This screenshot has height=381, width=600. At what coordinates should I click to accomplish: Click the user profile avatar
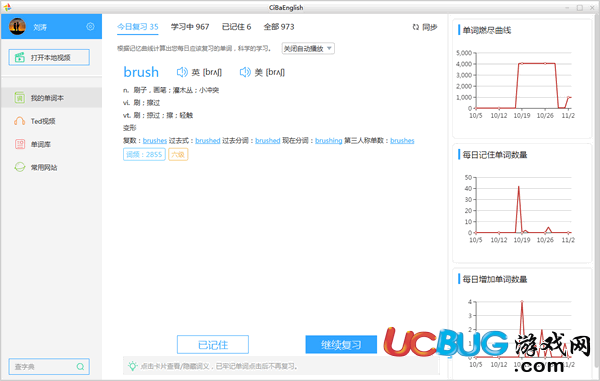click(x=17, y=26)
